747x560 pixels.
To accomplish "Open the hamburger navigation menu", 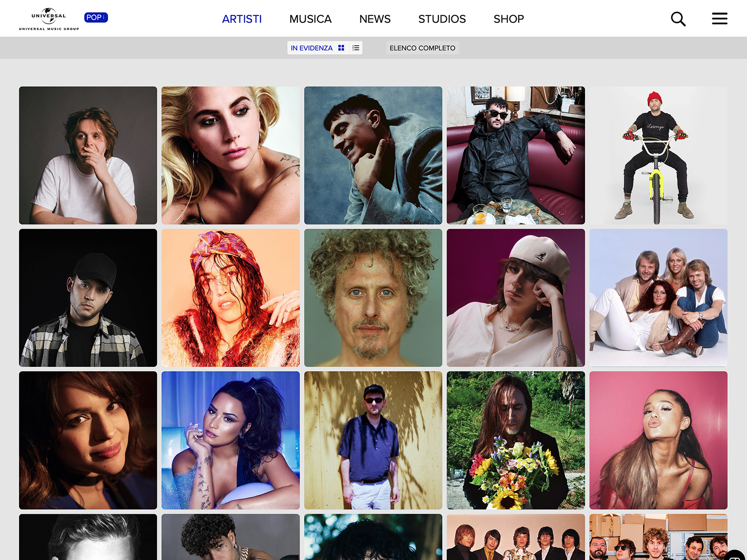I will point(719,19).
